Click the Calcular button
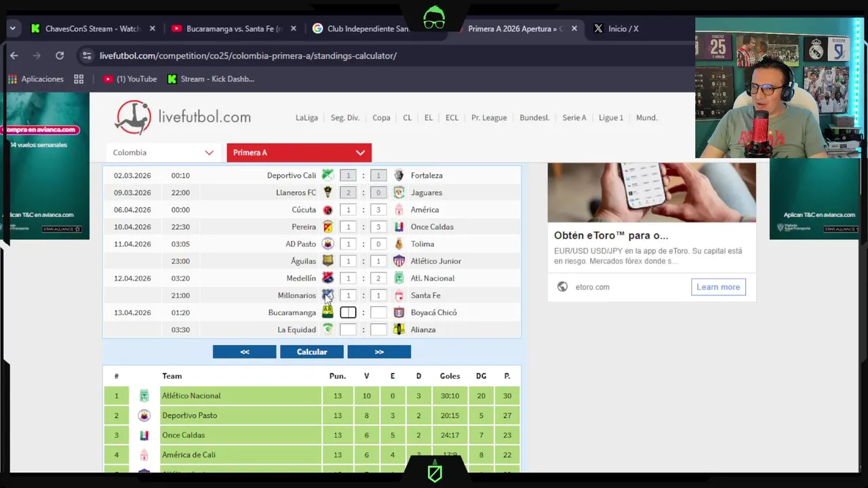This screenshot has height=488, width=868. (x=312, y=352)
